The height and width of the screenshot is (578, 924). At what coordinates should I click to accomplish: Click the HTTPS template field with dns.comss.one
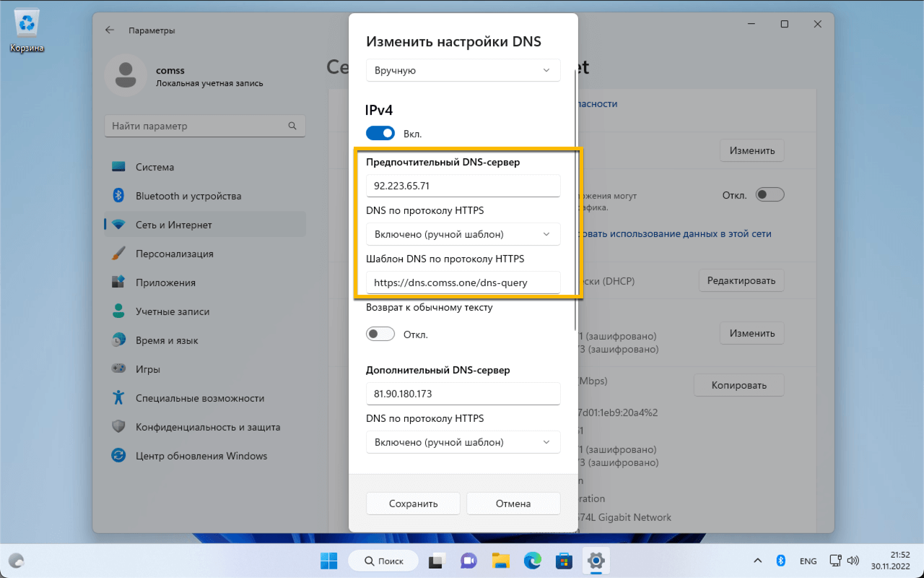pos(463,282)
